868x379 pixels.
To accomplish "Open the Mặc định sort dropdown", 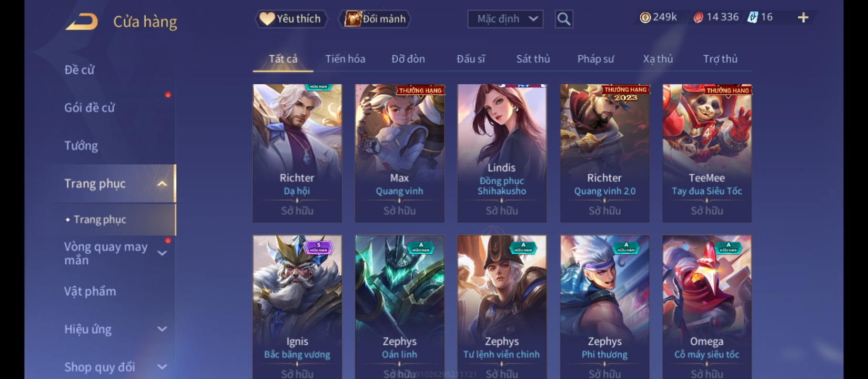I will pyautogui.click(x=506, y=19).
